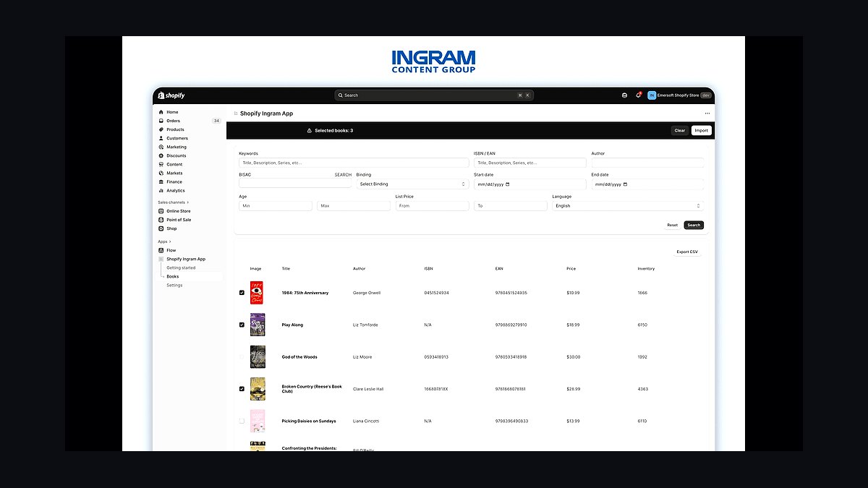The image size is (868, 488).
Task: Click the black Search button below the filters
Action: click(694, 225)
